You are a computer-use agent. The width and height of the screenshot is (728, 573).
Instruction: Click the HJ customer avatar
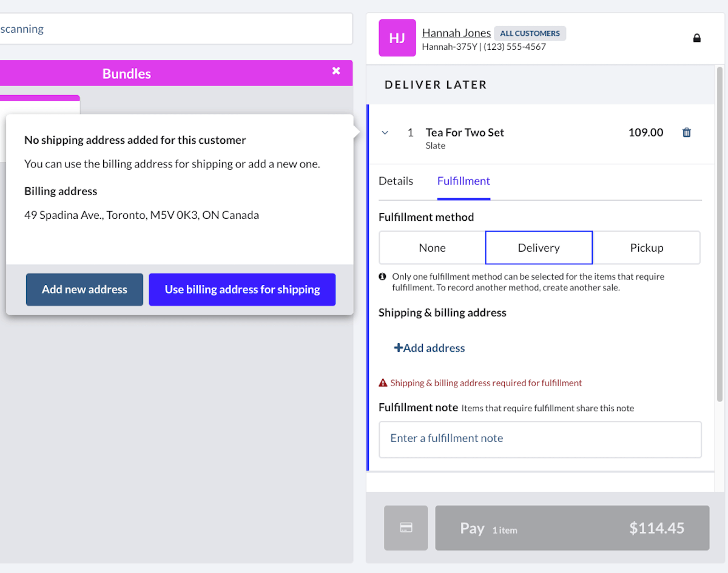click(397, 38)
